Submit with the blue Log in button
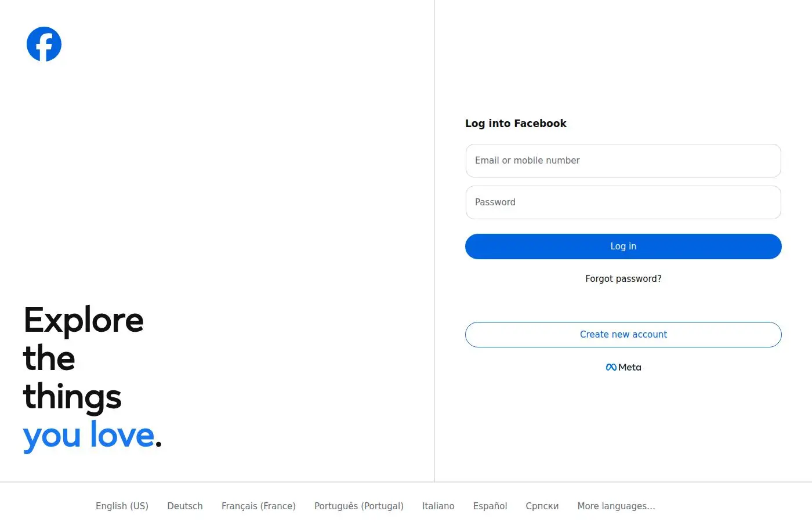812x522 pixels. (623, 246)
